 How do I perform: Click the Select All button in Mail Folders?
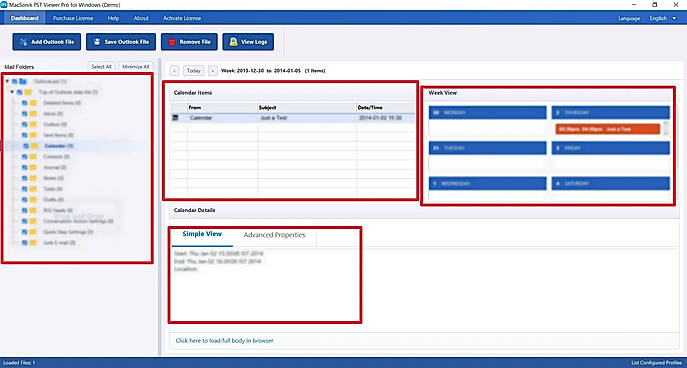pyautogui.click(x=102, y=67)
